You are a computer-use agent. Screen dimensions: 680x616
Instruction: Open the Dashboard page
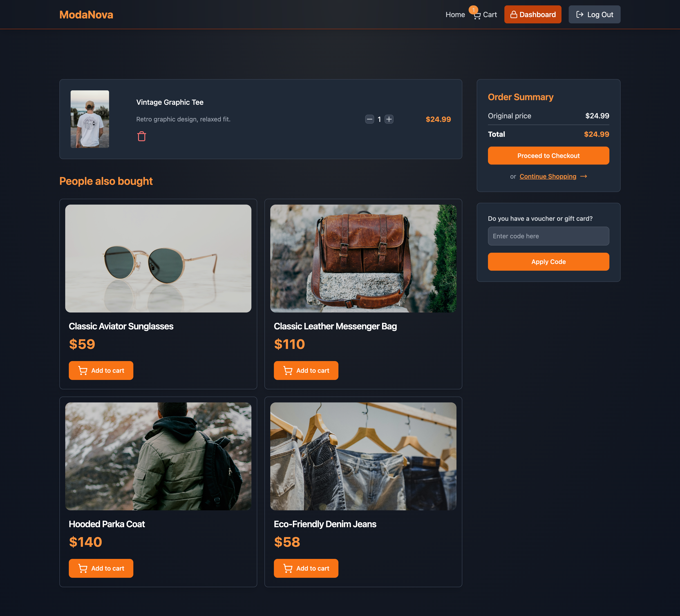pyautogui.click(x=532, y=14)
